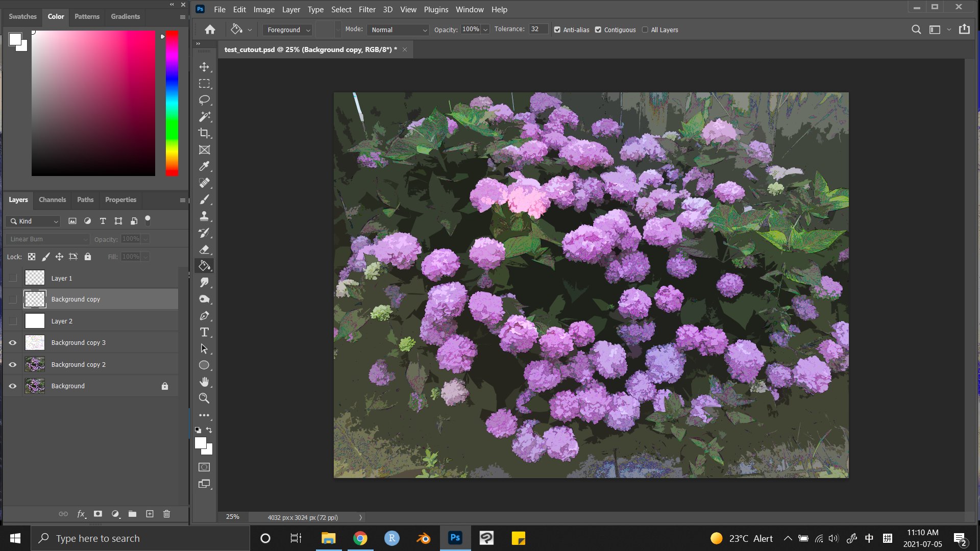Open the layer styles fx menu
Image resolution: width=980 pixels, height=551 pixels.
(x=81, y=514)
